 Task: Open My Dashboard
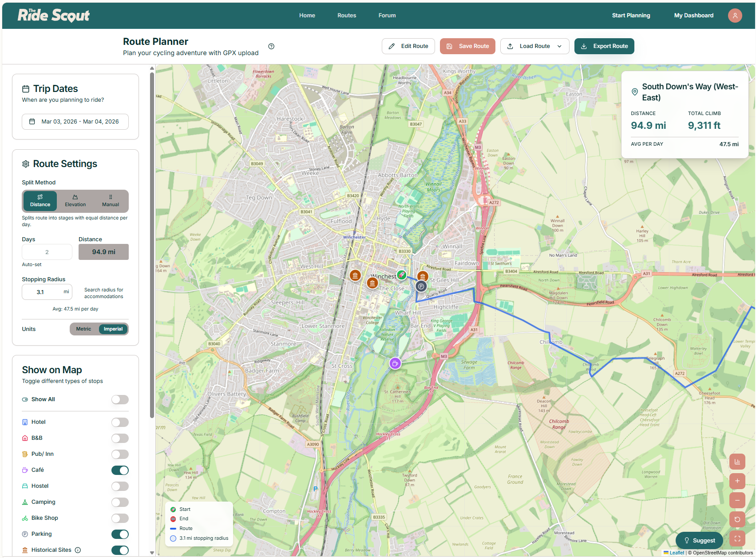coord(694,16)
